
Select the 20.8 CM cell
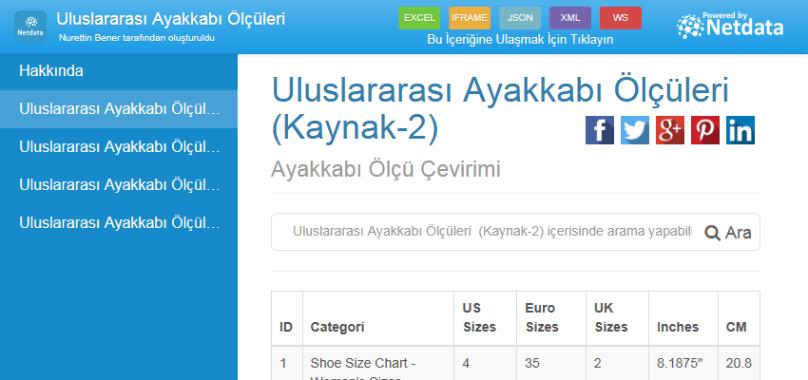click(x=739, y=364)
